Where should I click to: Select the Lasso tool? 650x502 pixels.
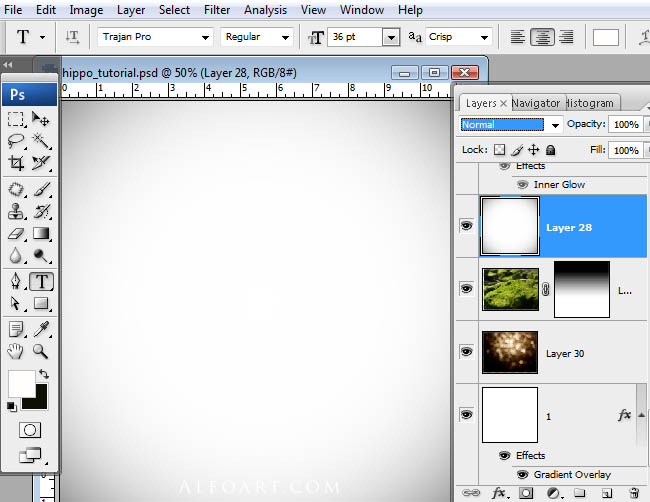(16, 141)
